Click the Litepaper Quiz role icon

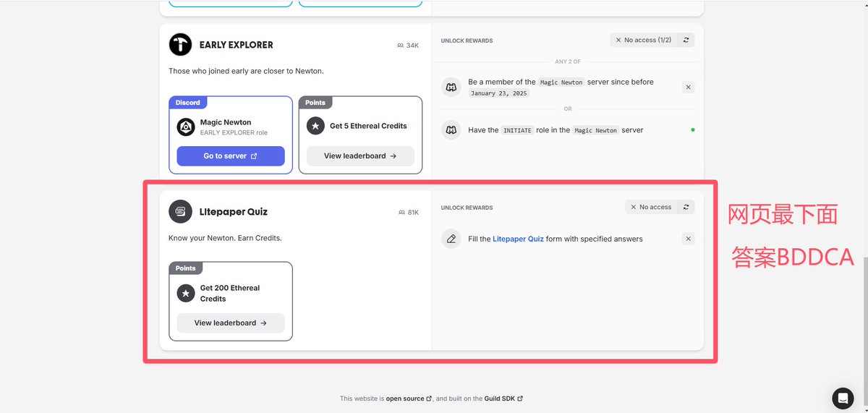[181, 211]
